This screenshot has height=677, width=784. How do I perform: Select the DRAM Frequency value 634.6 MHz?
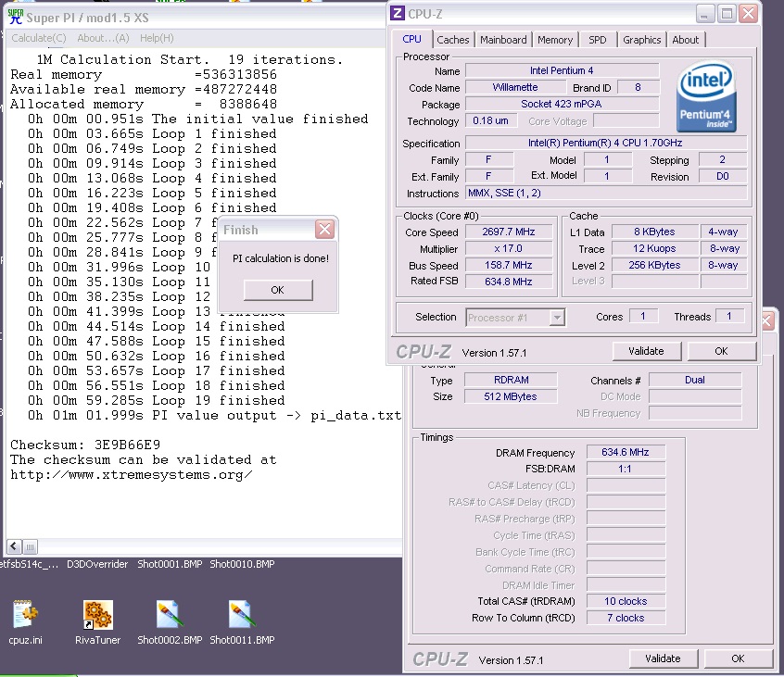[x=626, y=452]
